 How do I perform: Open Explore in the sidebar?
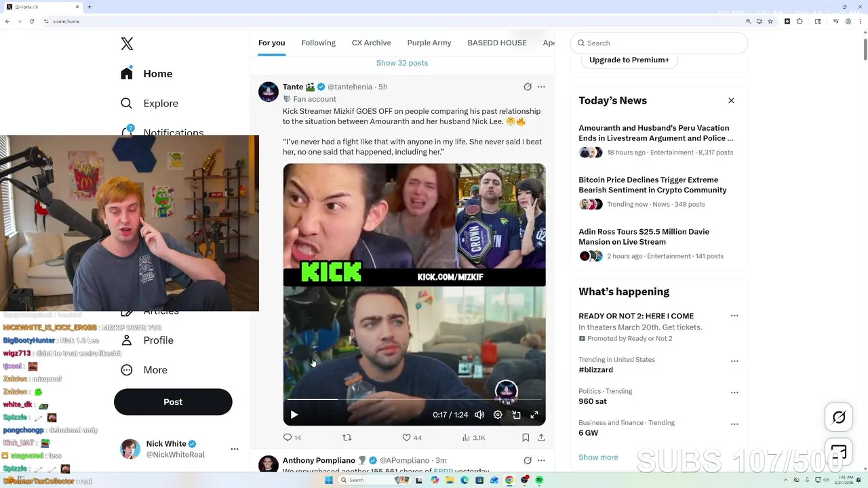point(149,104)
